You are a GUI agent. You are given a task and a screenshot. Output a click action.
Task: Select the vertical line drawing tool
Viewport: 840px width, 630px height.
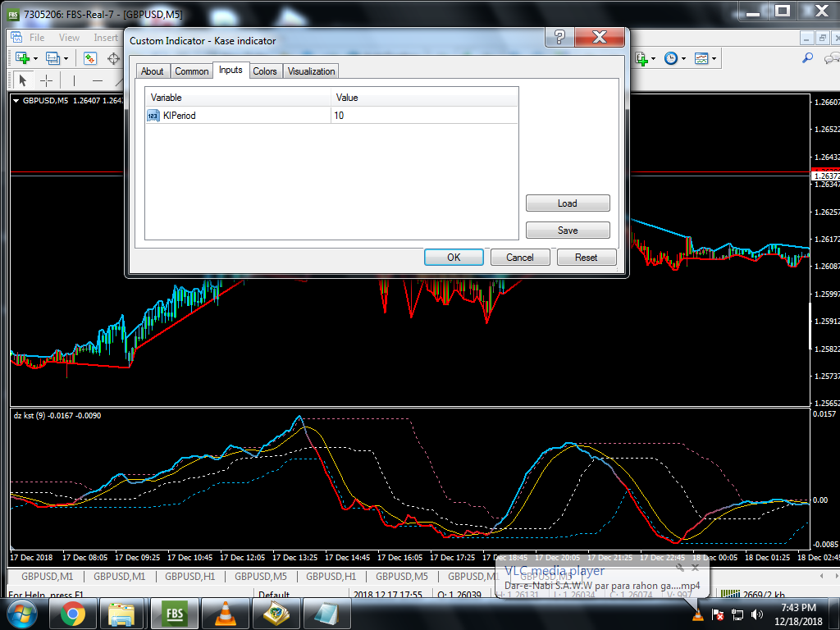(x=74, y=80)
